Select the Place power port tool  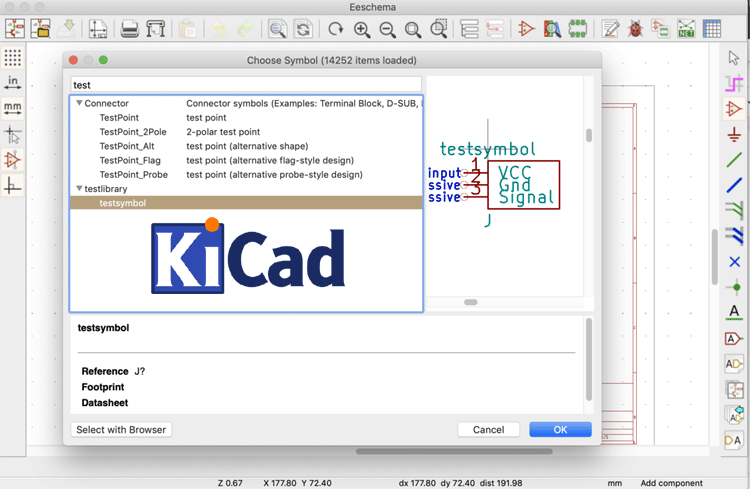734,134
